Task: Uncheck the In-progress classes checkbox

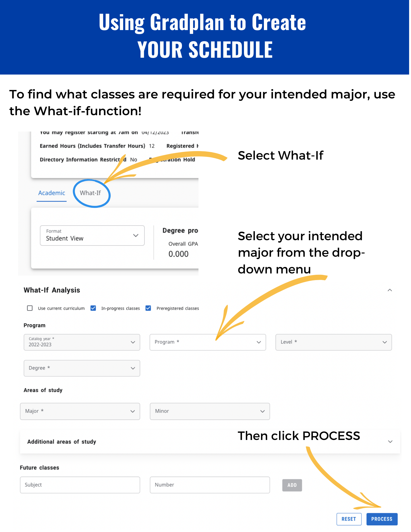Action: click(93, 308)
